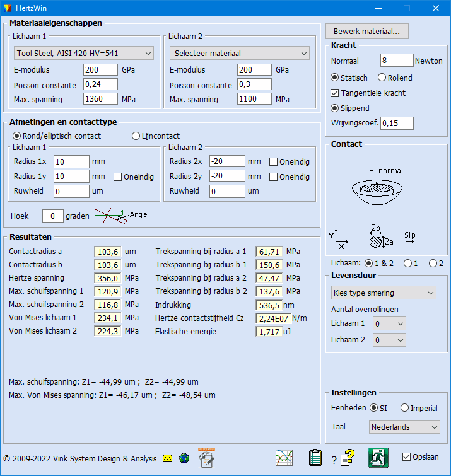Screen dimensions: 451x476
Task: Click the clipboard copy results icon
Action: [x=315, y=458]
